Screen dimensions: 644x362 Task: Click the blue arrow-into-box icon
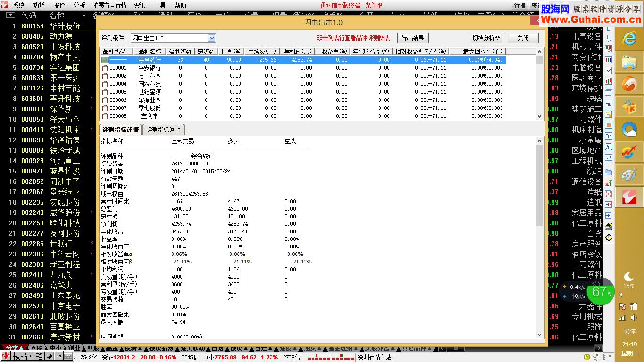point(609,215)
